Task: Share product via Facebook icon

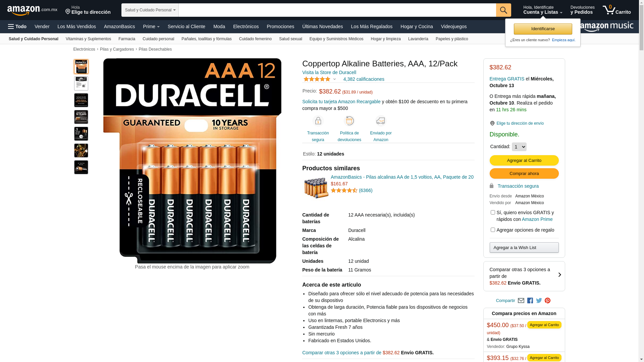Action: coord(530,301)
